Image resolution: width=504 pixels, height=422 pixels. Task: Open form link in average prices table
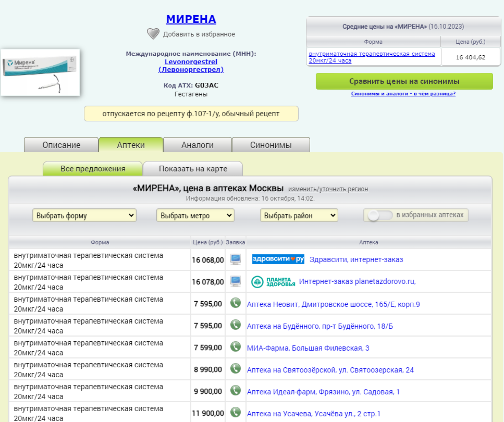coord(372,57)
